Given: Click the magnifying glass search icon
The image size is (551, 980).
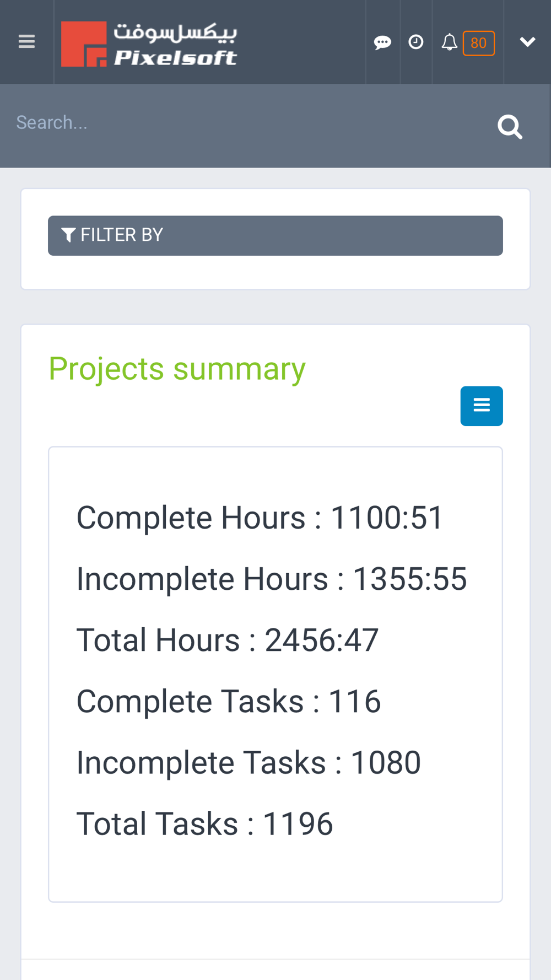Looking at the screenshot, I should (510, 127).
